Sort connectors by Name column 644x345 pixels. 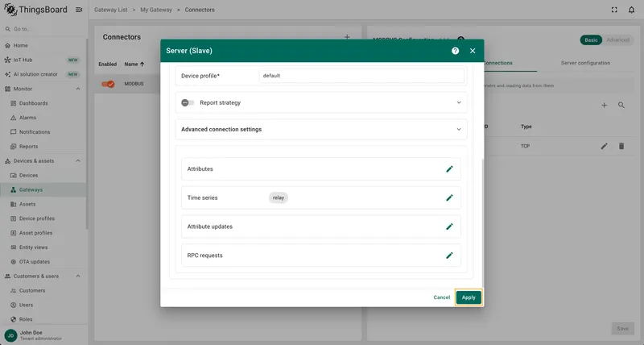coord(134,64)
